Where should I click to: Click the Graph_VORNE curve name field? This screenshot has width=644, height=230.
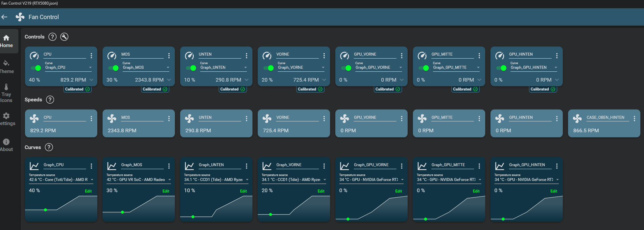tap(297, 165)
